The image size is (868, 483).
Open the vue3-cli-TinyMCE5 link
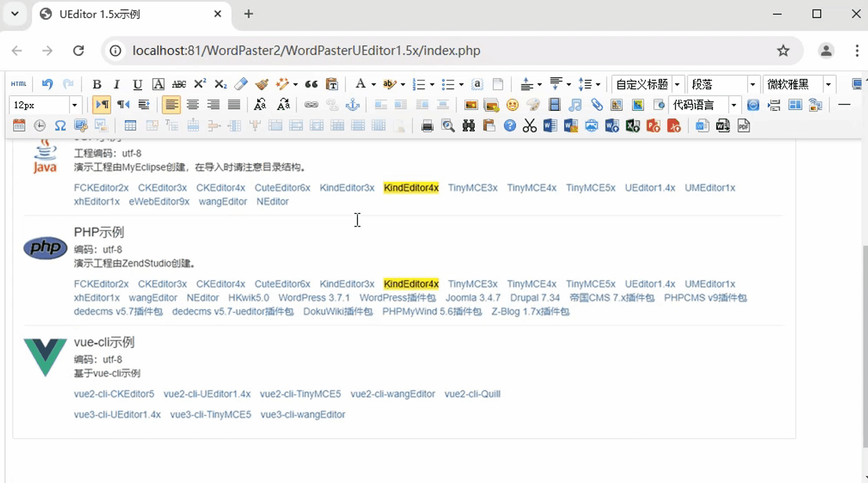211,415
